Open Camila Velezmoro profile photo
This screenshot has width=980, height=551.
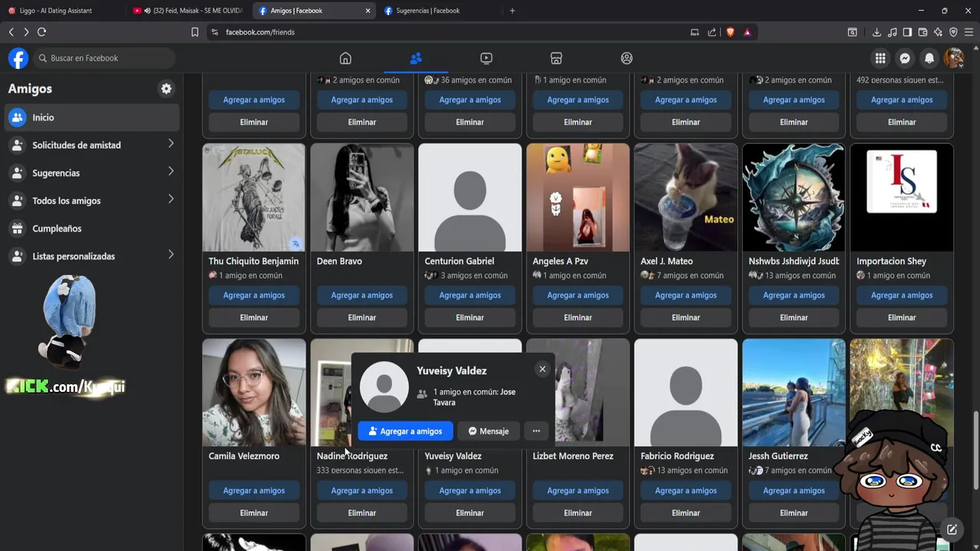(253, 393)
